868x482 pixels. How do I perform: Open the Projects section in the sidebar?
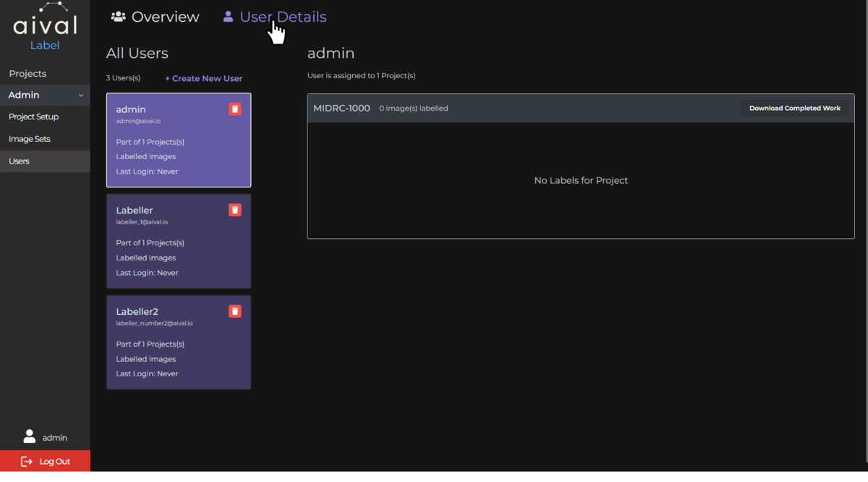(x=27, y=73)
